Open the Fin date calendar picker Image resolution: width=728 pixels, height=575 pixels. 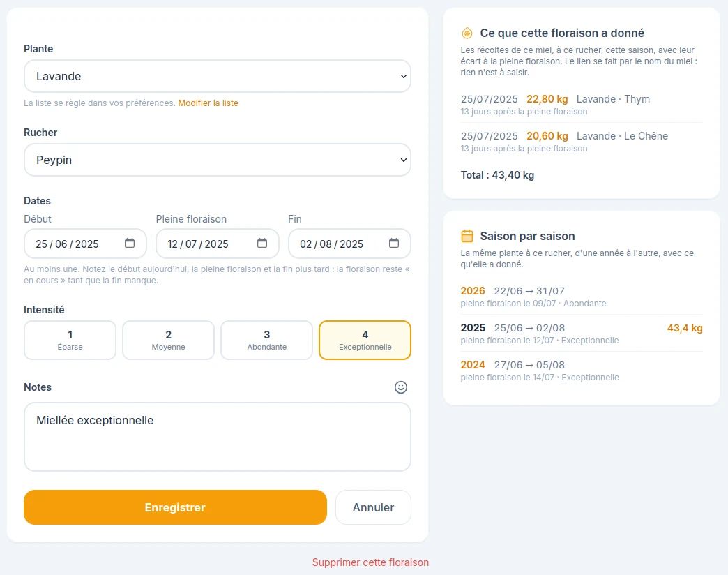[394, 243]
